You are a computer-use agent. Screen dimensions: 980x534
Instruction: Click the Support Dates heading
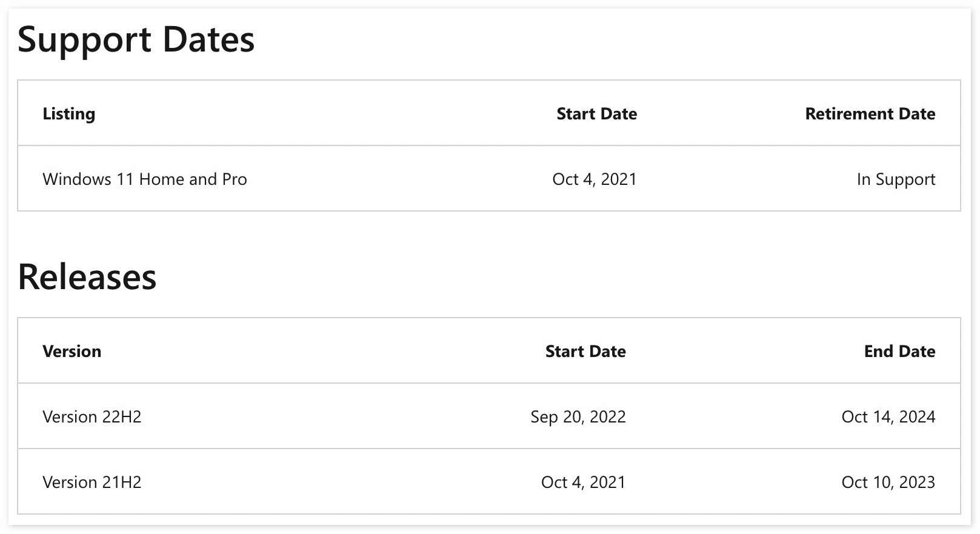136,40
